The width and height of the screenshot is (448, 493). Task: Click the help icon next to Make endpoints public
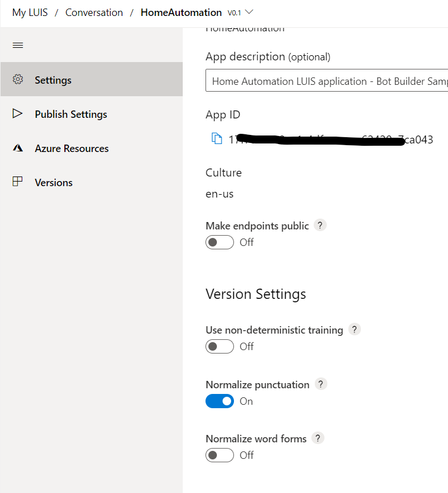pos(320,225)
